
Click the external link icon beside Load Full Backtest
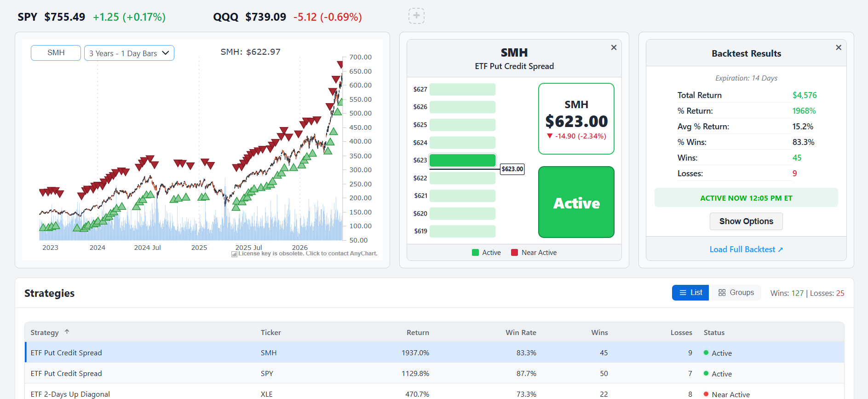[781, 249]
